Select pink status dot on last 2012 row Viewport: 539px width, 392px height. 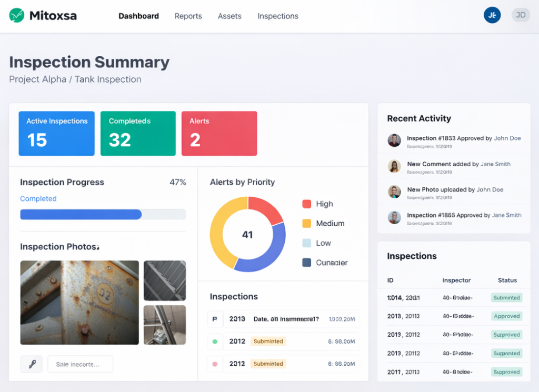[x=215, y=364]
